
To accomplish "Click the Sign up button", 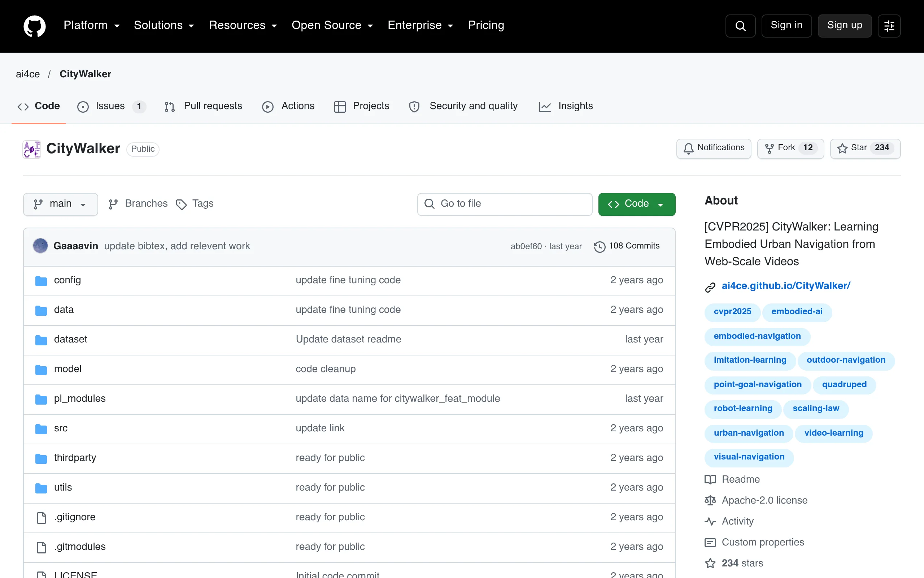I will (x=844, y=26).
